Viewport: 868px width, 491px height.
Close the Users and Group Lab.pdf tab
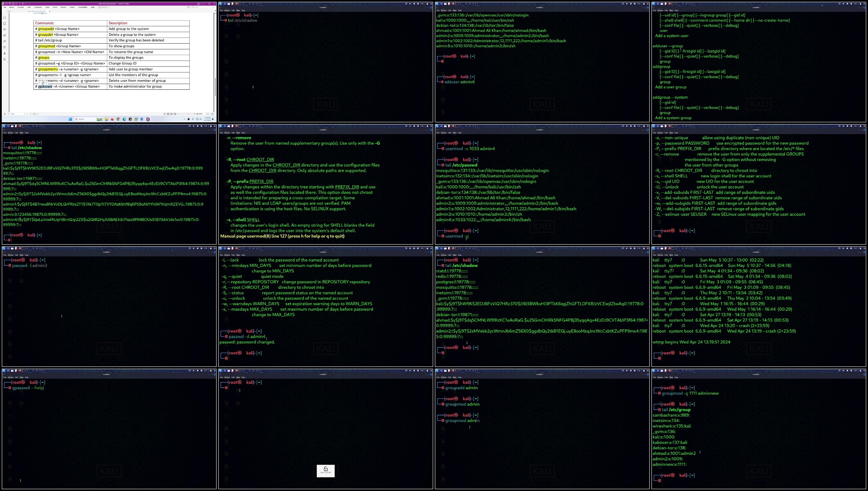[50, 11]
